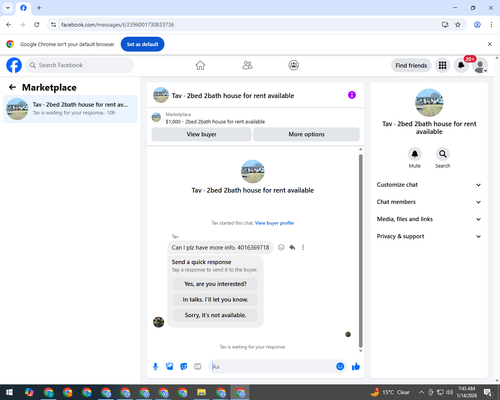Click the View buyer button

pos(201,134)
